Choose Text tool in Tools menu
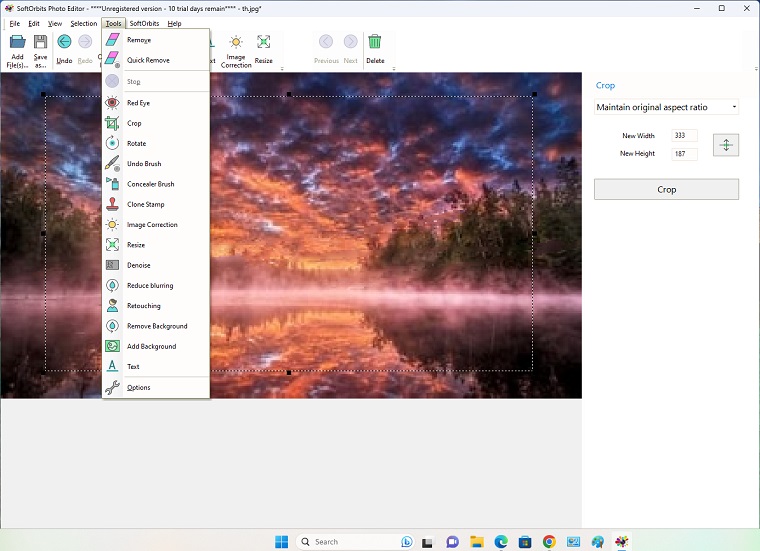This screenshot has width=760, height=551. pyautogui.click(x=156, y=367)
